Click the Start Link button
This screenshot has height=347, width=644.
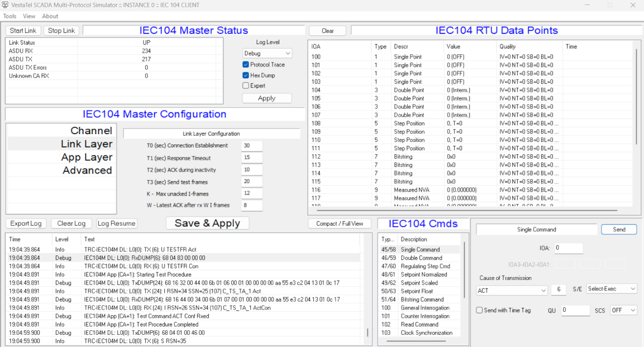[x=23, y=31]
